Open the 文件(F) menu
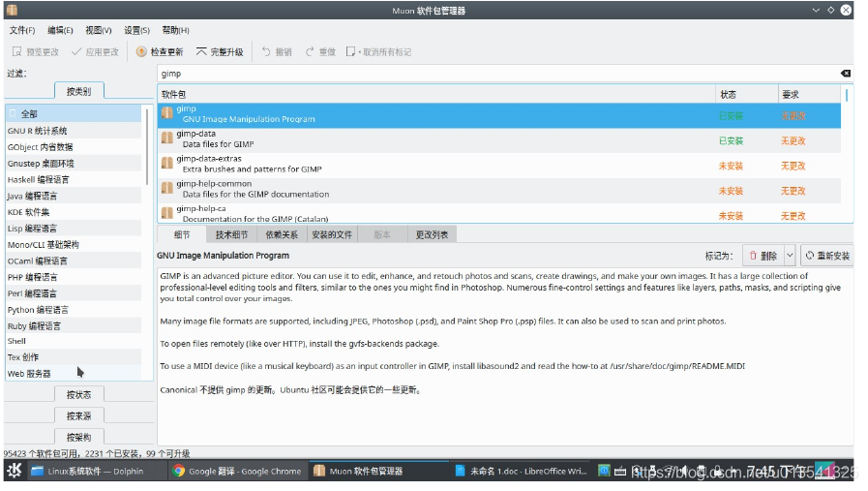Screen dimensions: 868x491 (22, 30)
